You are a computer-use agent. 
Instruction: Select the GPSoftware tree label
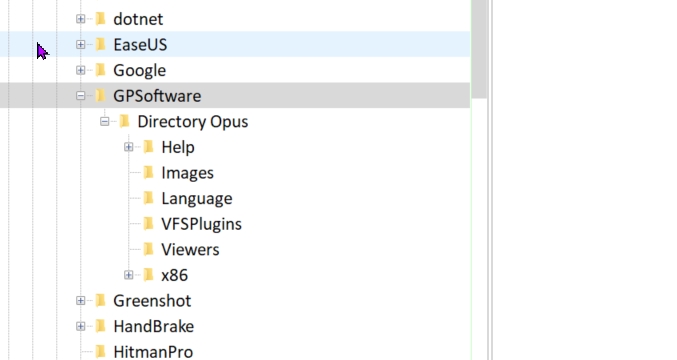tap(157, 96)
